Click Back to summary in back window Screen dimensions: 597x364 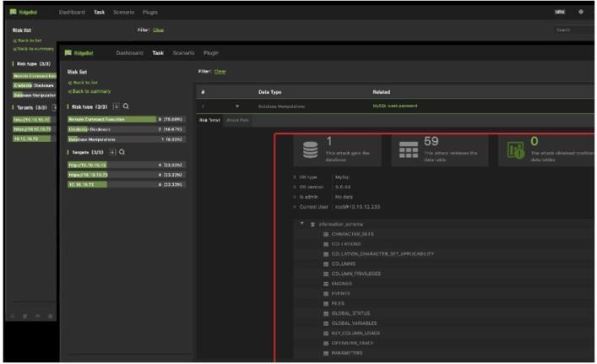[34, 49]
